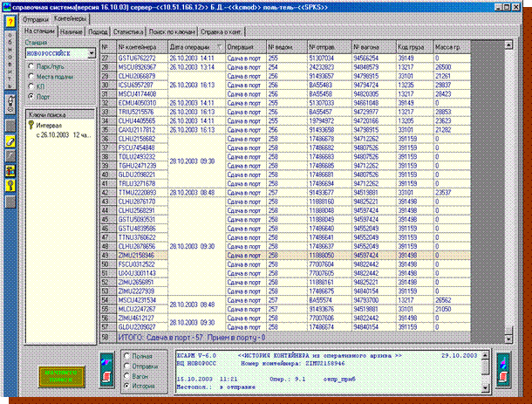
Task: Click the "Код груза" column header
Action: 414,47
